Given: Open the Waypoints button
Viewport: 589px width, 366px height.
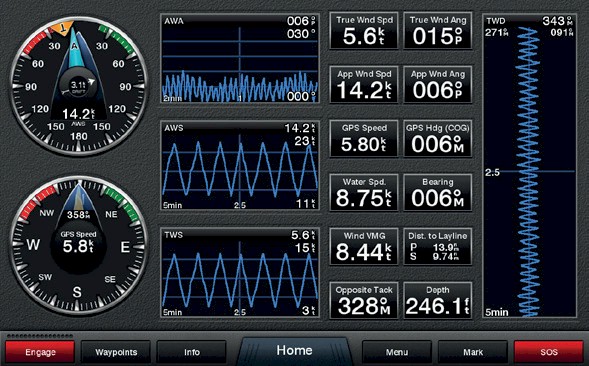Looking at the screenshot, I should [x=116, y=352].
